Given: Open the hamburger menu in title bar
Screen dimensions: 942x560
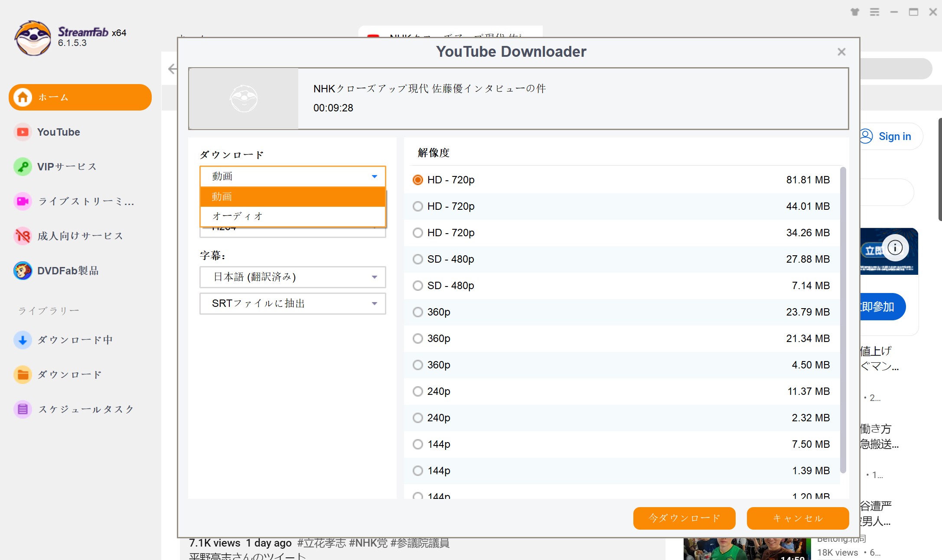Looking at the screenshot, I should 875,12.
